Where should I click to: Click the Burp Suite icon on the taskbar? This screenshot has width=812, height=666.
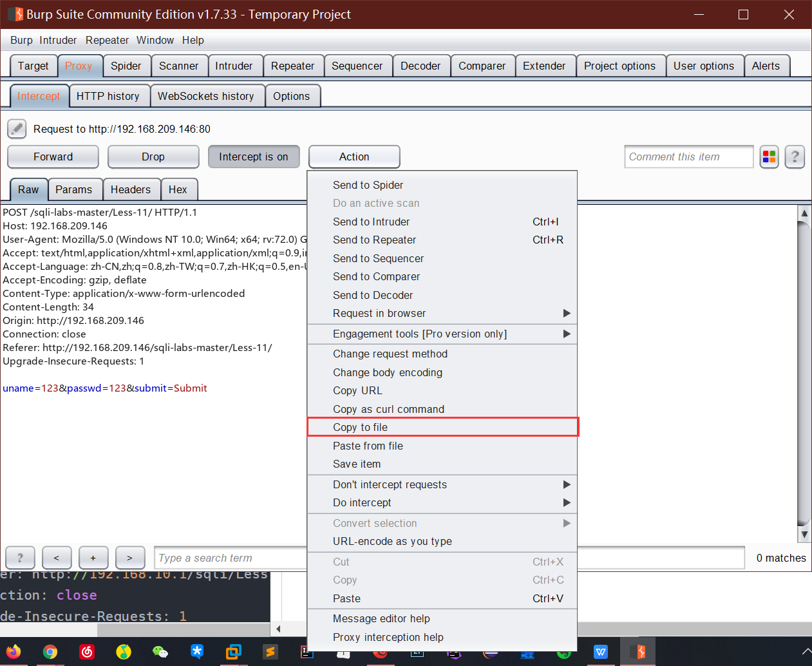pyautogui.click(x=638, y=652)
